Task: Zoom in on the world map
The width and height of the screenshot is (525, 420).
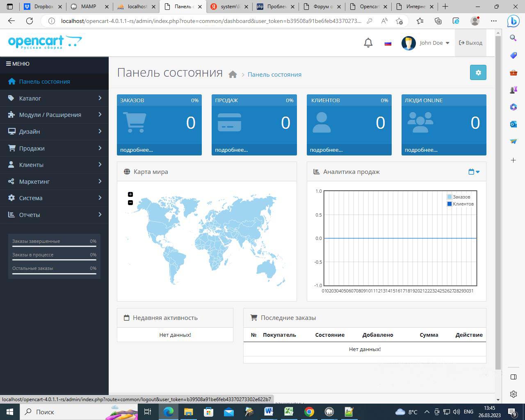Action: pos(130,194)
